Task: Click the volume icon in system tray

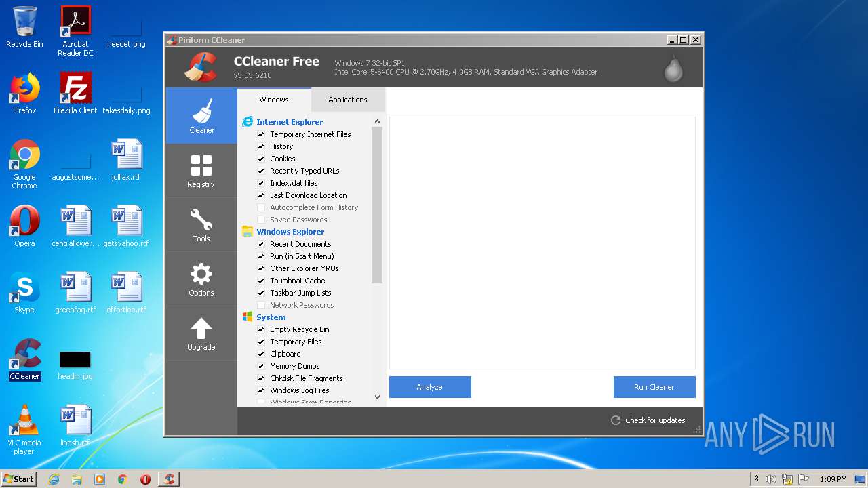Action: point(771,479)
